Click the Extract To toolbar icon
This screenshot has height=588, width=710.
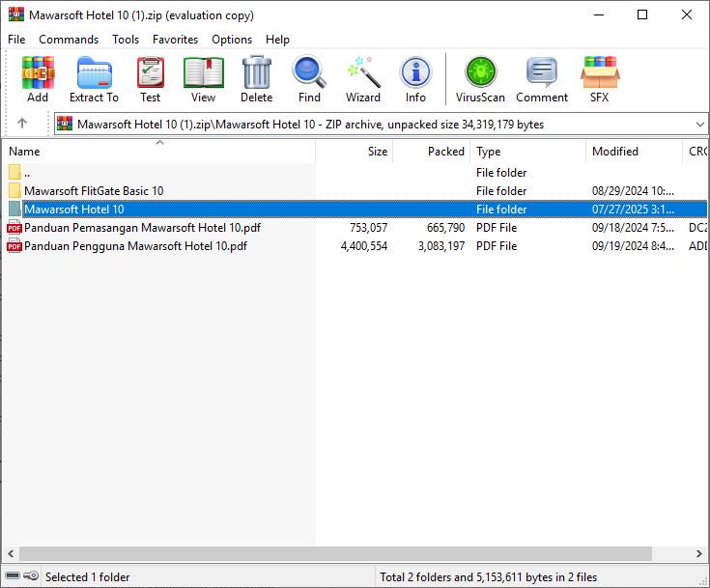[94, 79]
